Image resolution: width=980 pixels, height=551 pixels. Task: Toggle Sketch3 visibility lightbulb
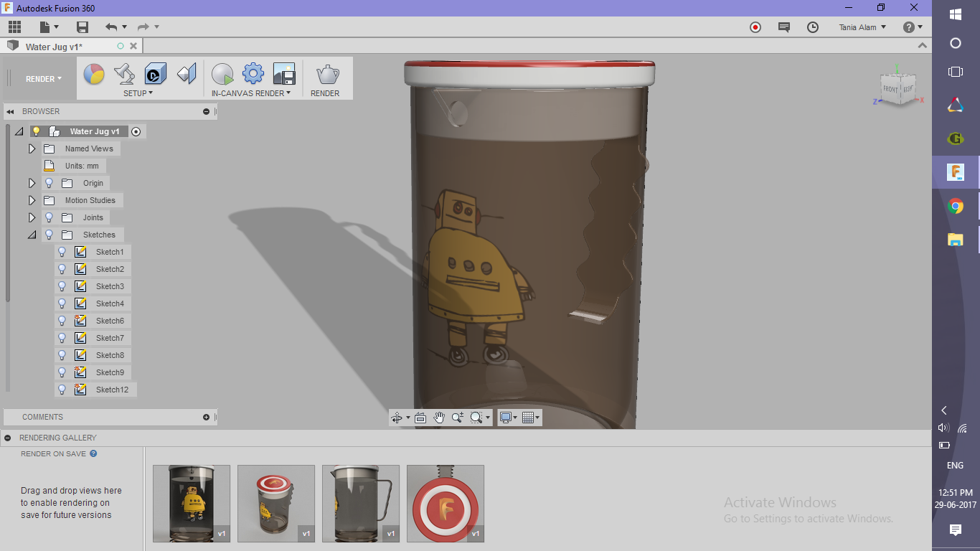tap(62, 286)
